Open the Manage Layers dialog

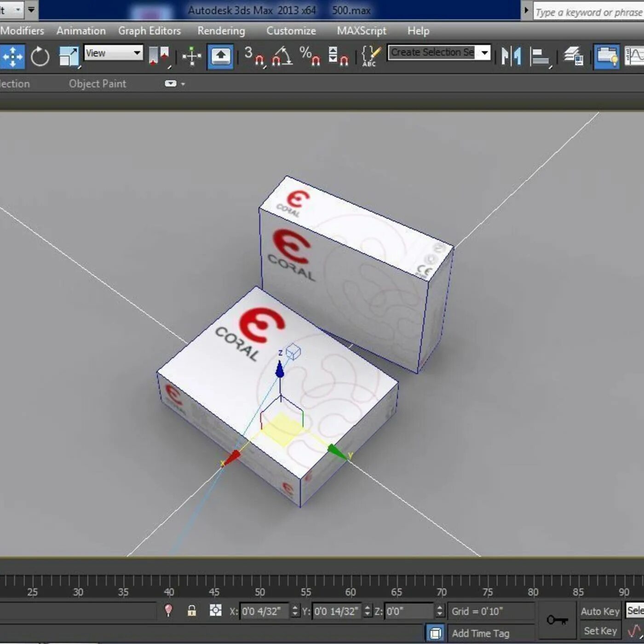(x=574, y=57)
